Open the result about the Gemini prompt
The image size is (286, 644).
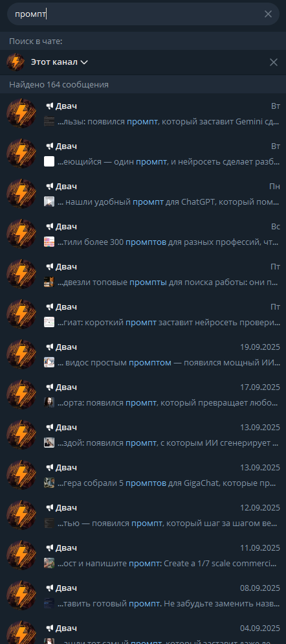pos(143,113)
